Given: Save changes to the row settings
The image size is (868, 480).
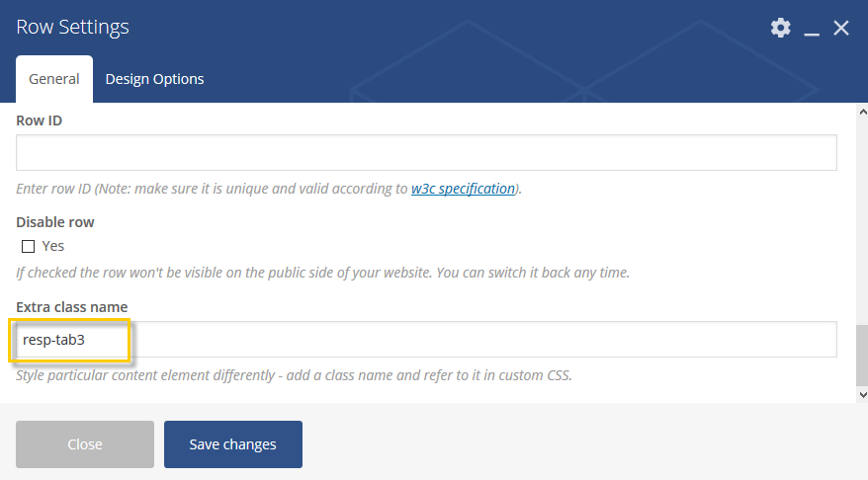Looking at the screenshot, I should click(233, 444).
